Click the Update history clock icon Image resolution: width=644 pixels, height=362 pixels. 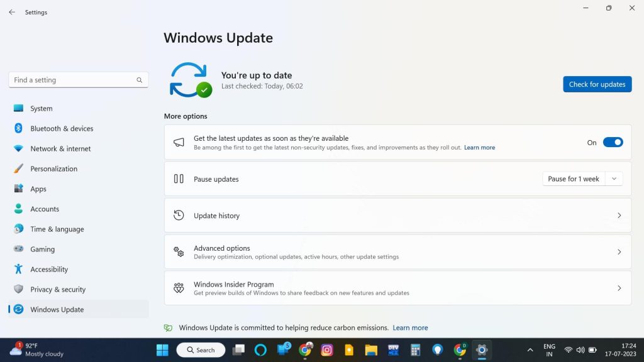(179, 216)
